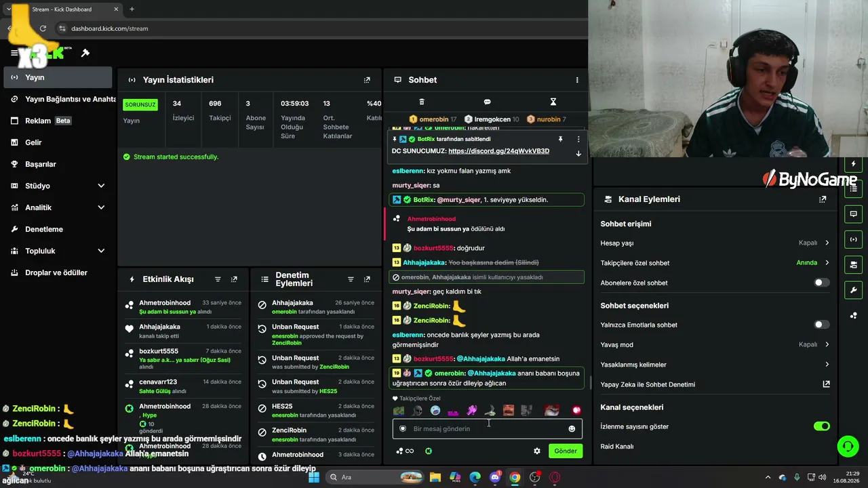Open the Denetleme sidebar page
This screenshot has height=488, width=868.
point(57,229)
